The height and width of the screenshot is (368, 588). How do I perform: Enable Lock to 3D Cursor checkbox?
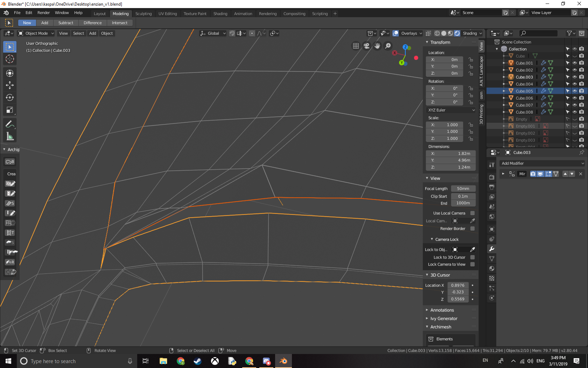tap(472, 257)
